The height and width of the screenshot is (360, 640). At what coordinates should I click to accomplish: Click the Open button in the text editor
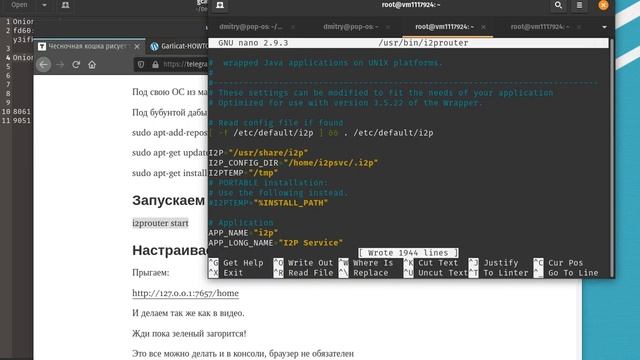19,5
